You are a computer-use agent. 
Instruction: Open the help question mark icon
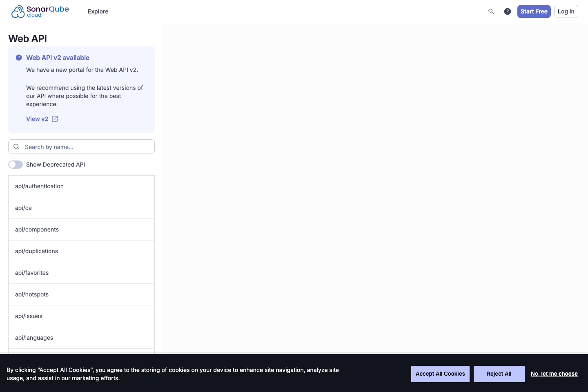click(x=508, y=11)
